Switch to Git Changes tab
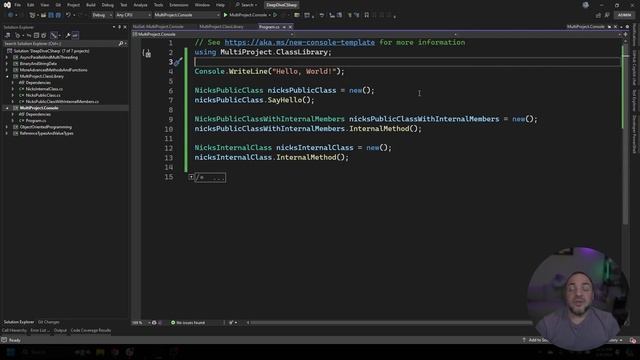This screenshot has width=640, height=360. tap(49, 322)
